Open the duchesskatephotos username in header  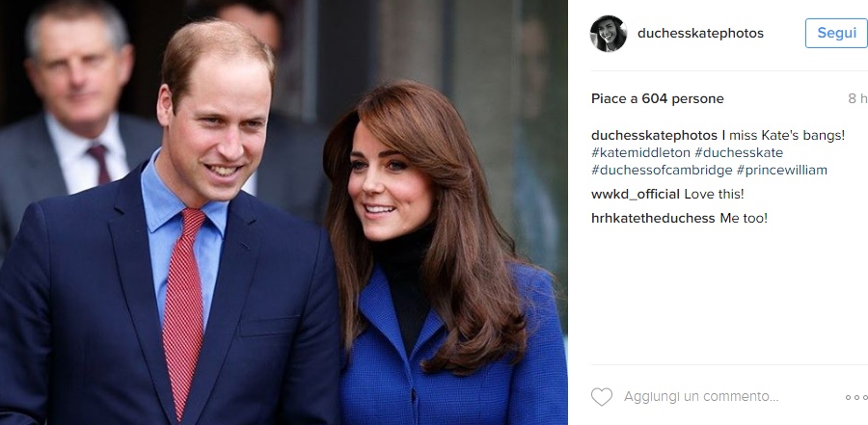coord(700,33)
